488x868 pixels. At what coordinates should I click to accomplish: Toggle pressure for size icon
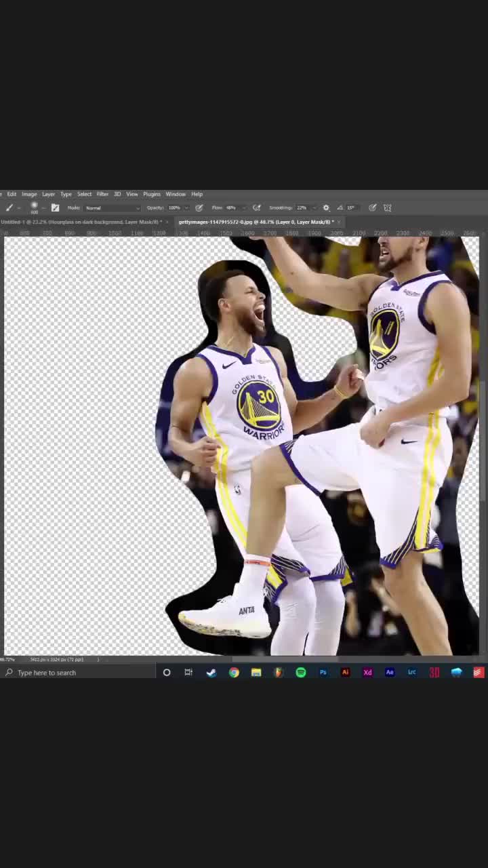(x=373, y=208)
